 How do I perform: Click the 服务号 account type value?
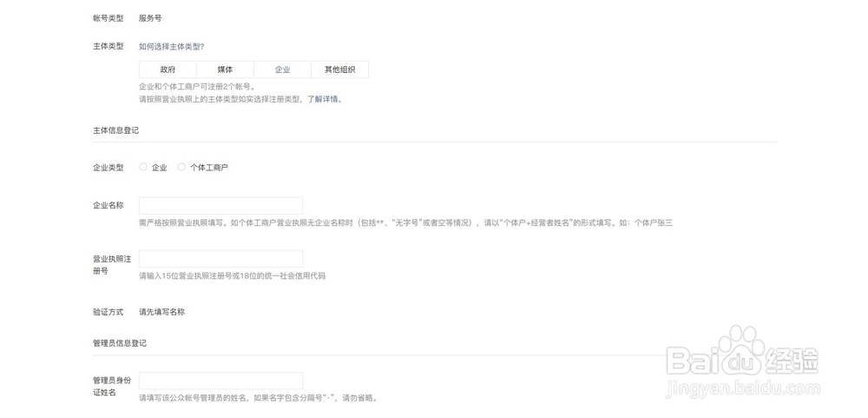[150, 18]
